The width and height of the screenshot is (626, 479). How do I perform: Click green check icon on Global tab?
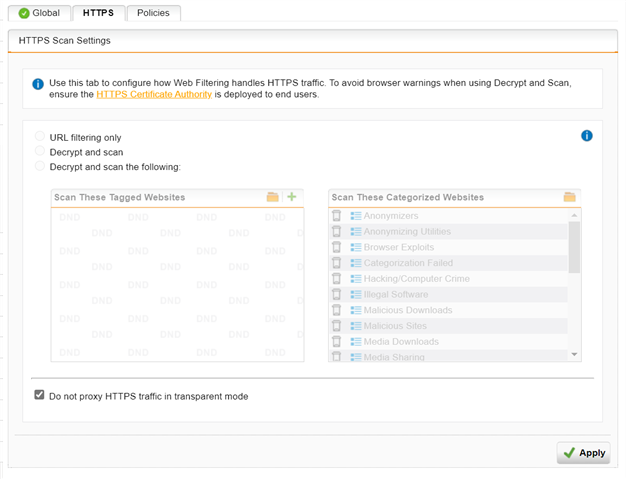click(24, 13)
